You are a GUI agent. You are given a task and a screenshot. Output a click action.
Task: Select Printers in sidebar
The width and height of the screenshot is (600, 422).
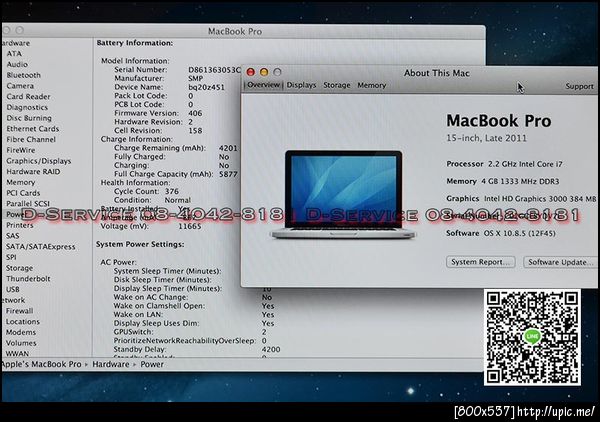click(x=20, y=225)
